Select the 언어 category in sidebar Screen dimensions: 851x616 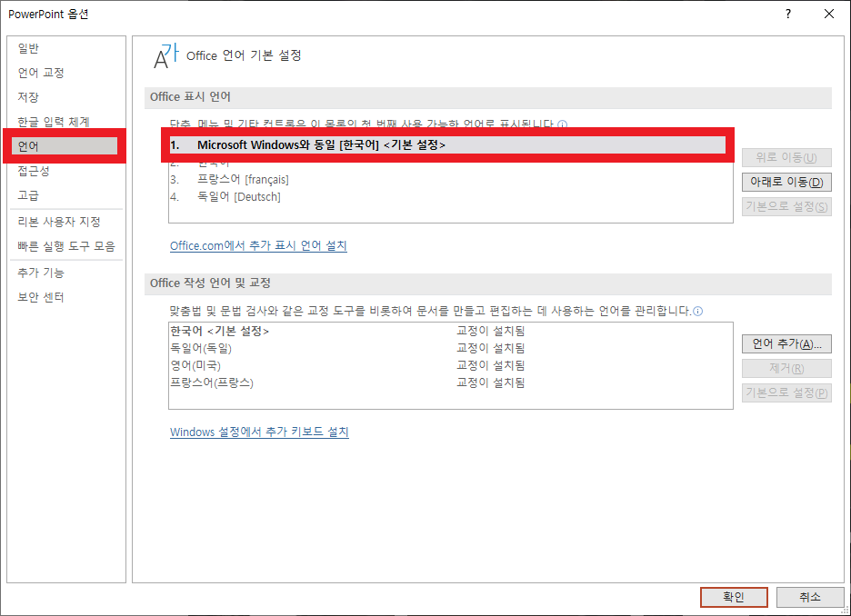65,146
